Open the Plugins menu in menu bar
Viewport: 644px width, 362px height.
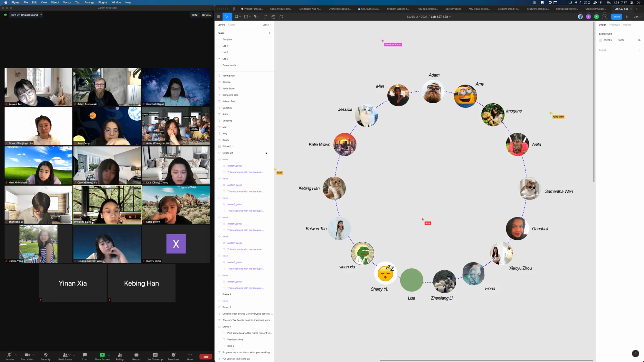tap(103, 2)
